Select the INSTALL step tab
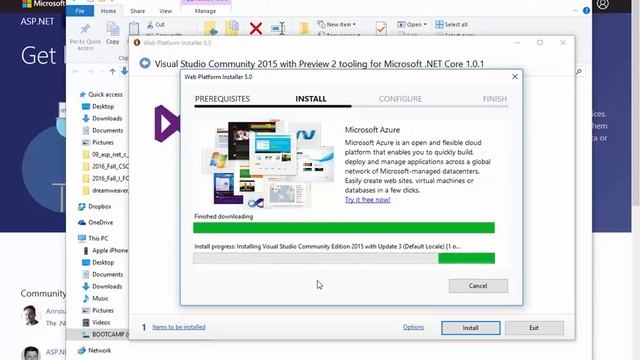640x360 pixels. click(311, 99)
